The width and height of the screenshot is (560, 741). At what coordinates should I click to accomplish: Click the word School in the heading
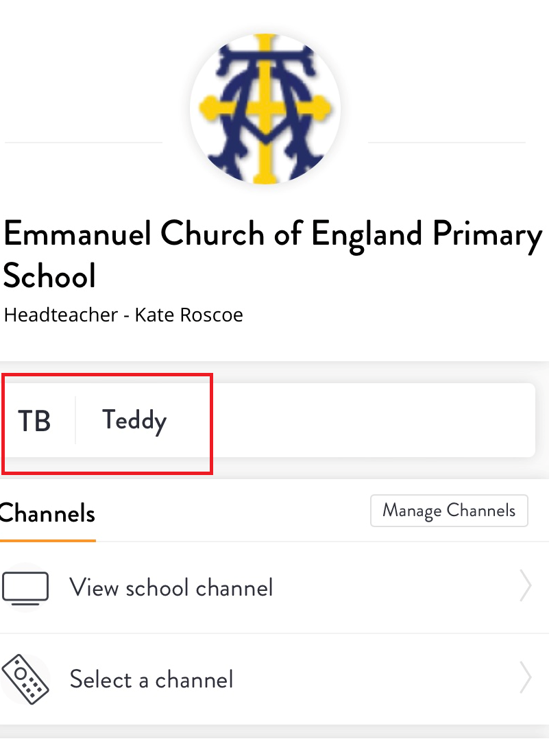coord(49,276)
